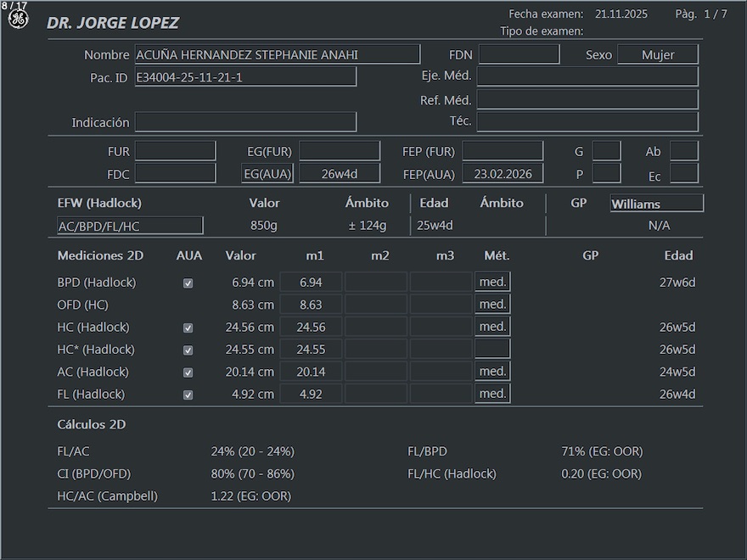Screen dimensions: 747x560
Task: Disable the AC (Hadlock) AUA checkbox
Action: click(x=188, y=372)
